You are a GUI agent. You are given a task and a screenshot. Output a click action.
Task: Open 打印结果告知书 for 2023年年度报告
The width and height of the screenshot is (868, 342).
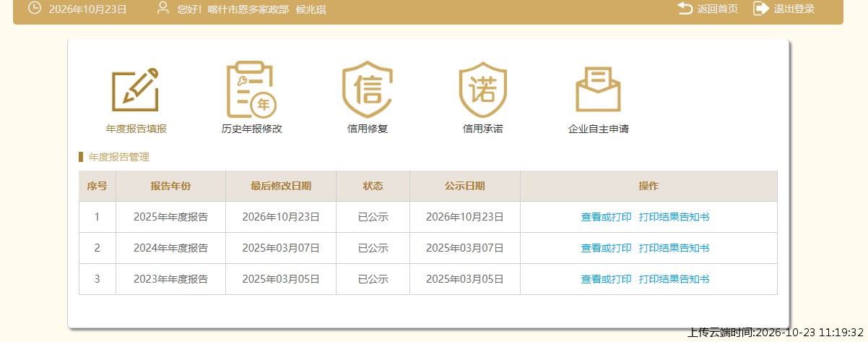click(674, 279)
